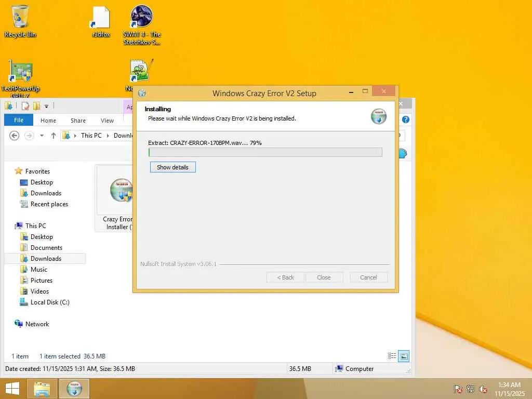The height and width of the screenshot is (399, 532).
Task: Select Downloads under Favorites
Action: pos(41,193)
